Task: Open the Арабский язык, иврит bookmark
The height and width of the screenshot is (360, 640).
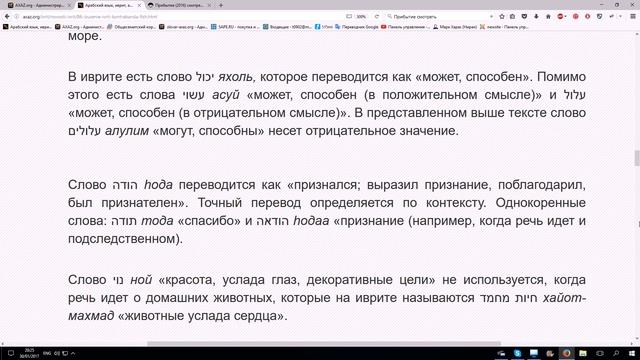Action: tap(27, 27)
